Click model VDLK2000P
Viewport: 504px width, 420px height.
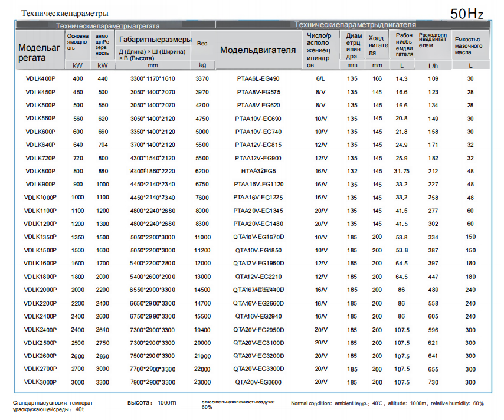[x=40, y=290]
